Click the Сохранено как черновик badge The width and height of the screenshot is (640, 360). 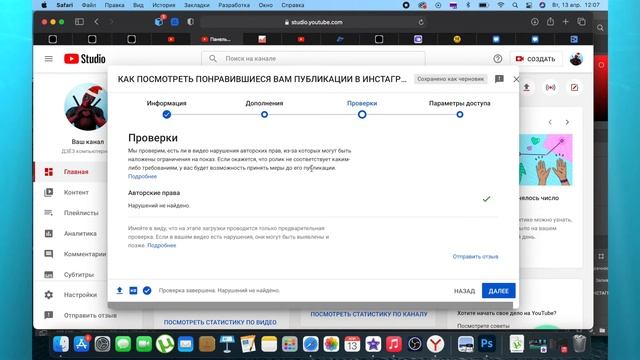[x=450, y=79]
